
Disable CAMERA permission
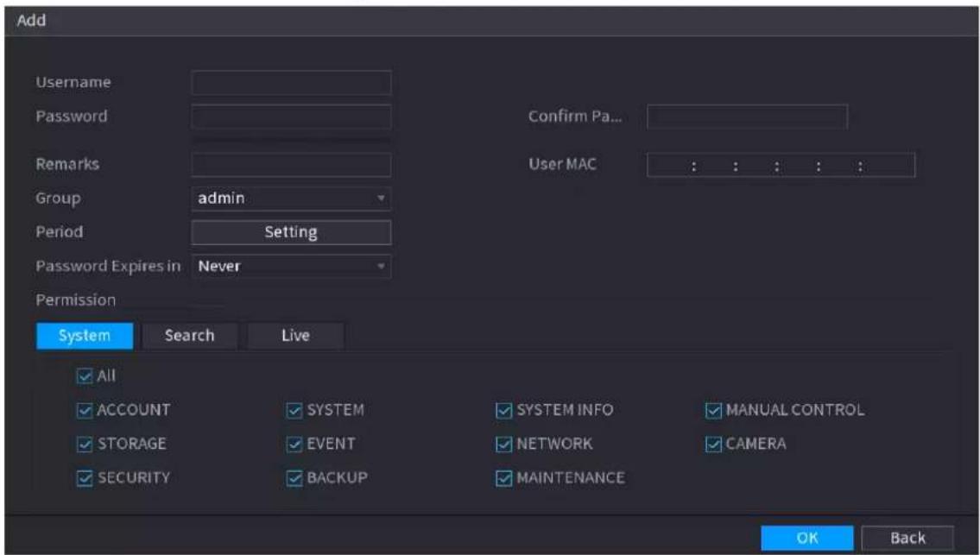coord(713,444)
